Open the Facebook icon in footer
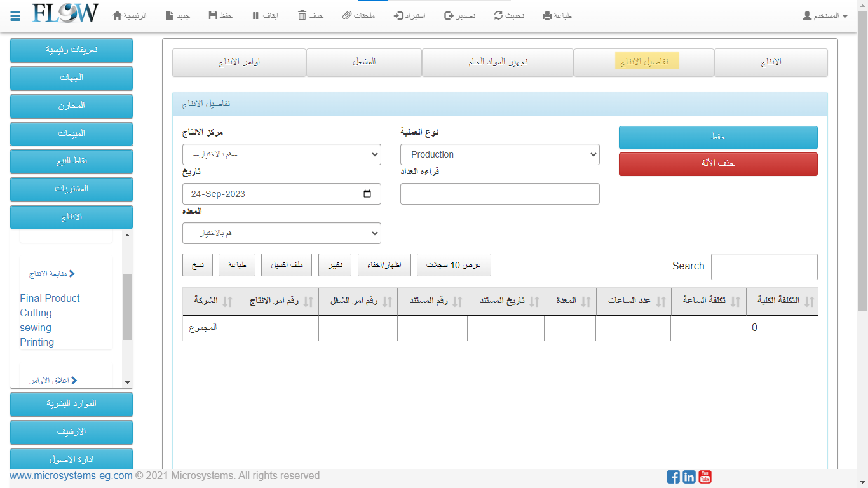868x488 pixels. [x=673, y=477]
